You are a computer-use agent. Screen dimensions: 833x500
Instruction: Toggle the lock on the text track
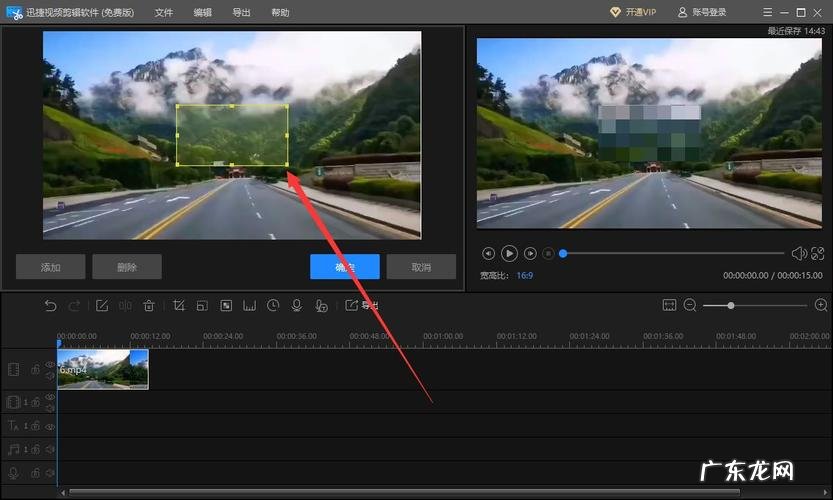(35, 426)
